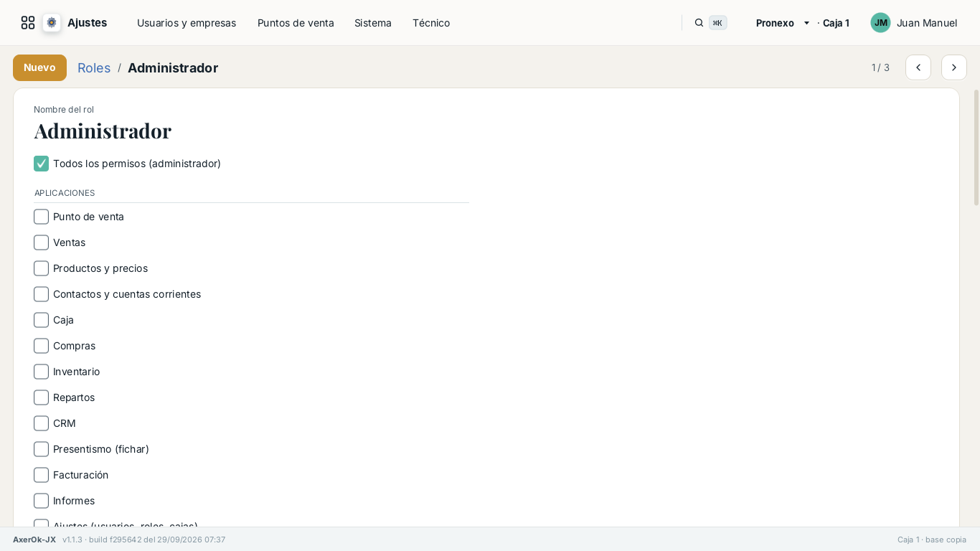Tick the Informes checkbox
980x551 pixels.
[41, 501]
